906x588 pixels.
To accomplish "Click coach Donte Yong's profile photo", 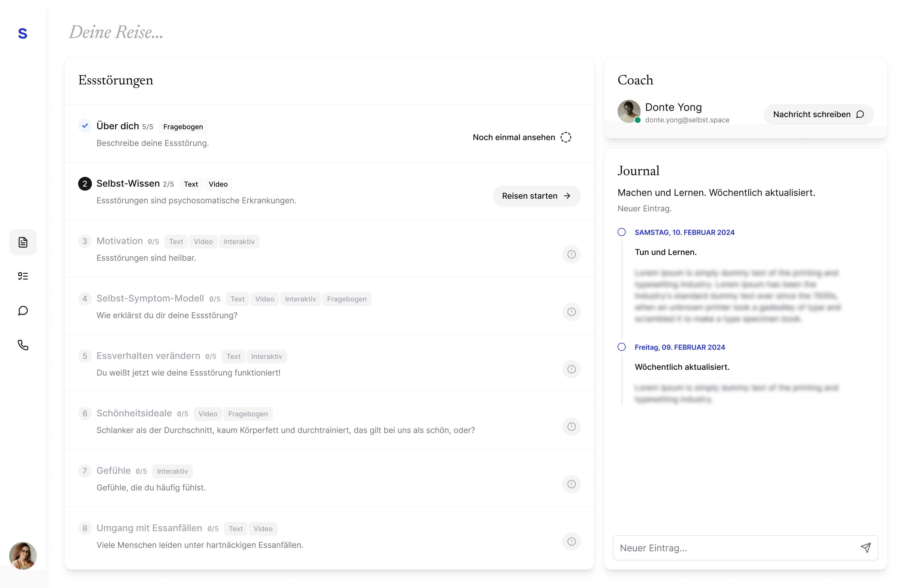I will 629,111.
